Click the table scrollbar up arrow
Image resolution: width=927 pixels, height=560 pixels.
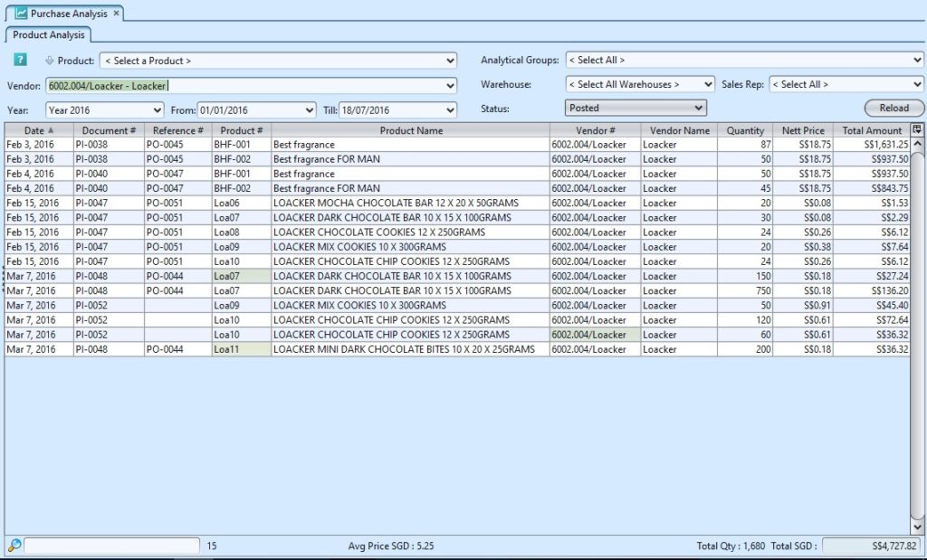(x=917, y=144)
